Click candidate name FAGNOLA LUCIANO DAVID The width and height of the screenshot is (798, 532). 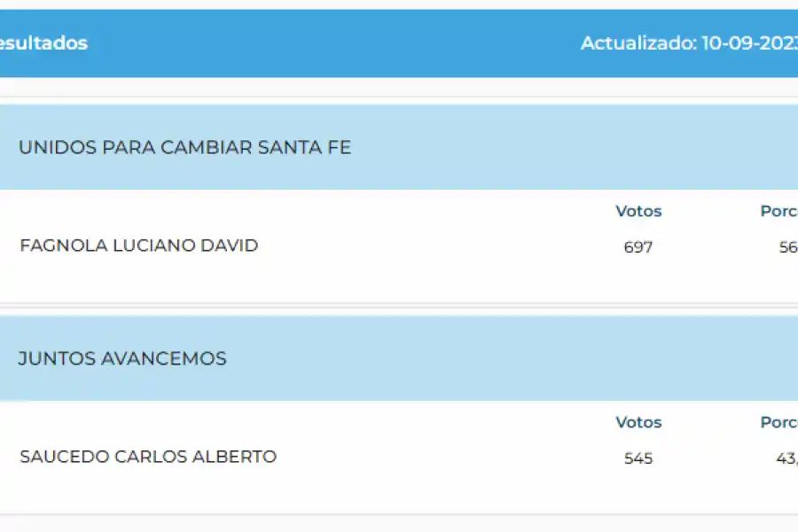coord(138,246)
